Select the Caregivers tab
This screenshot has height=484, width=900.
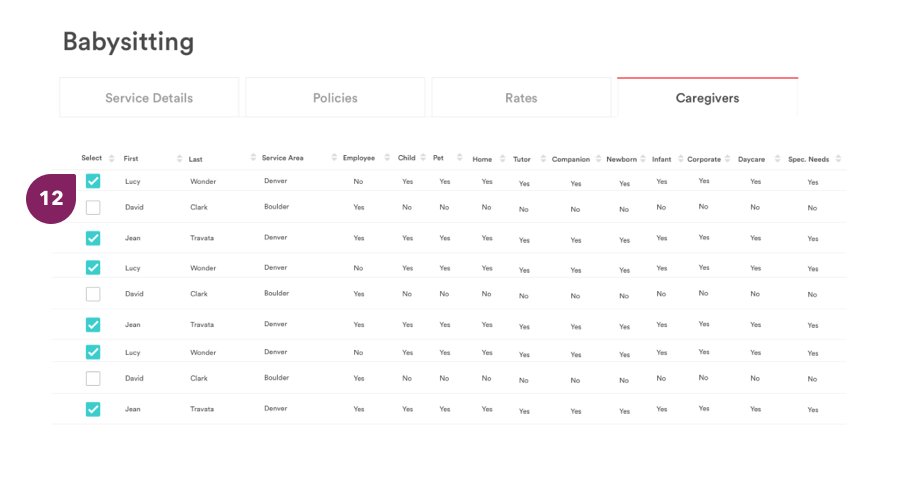click(x=707, y=98)
